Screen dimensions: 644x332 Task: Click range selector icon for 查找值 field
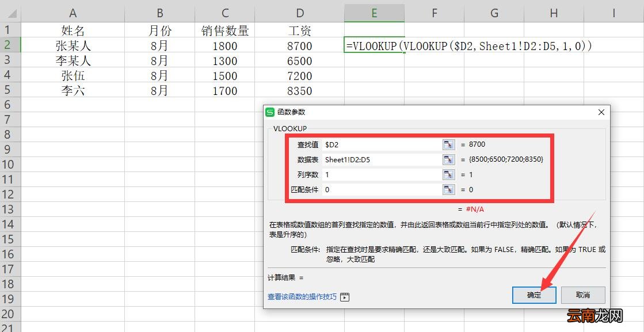coord(448,144)
